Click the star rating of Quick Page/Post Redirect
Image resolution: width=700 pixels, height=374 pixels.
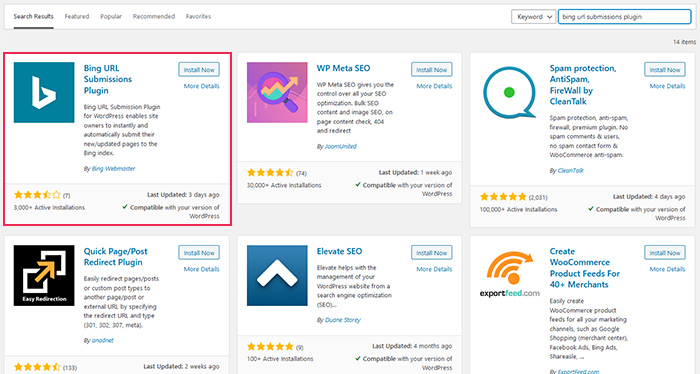[x=37, y=367]
